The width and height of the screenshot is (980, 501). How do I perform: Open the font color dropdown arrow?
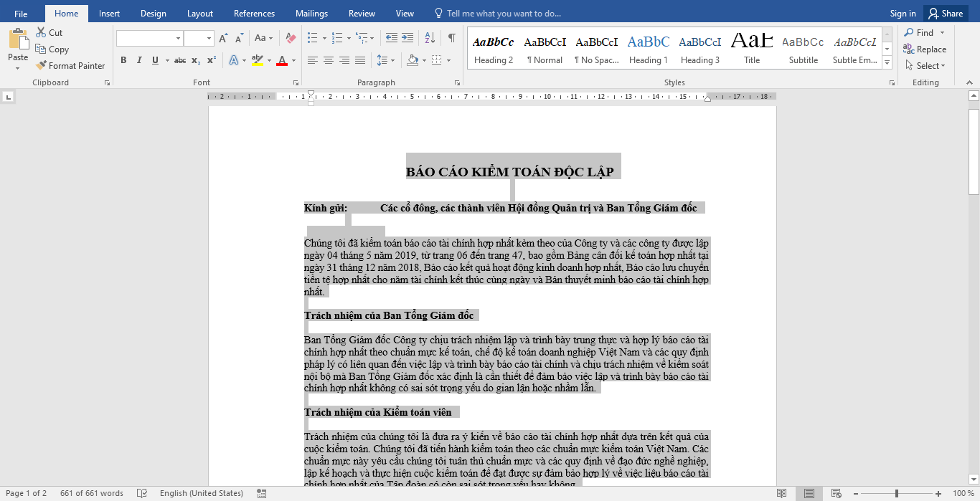pos(294,60)
